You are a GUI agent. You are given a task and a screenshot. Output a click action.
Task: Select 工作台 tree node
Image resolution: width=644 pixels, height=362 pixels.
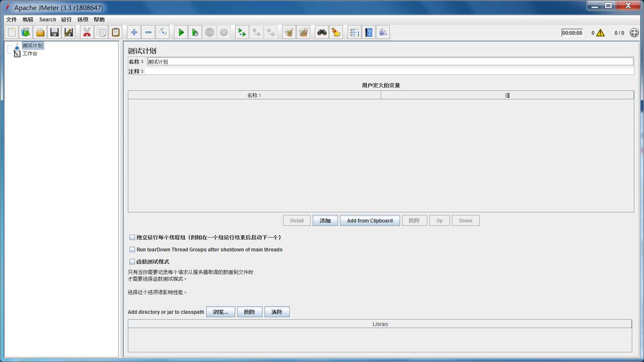coord(30,54)
